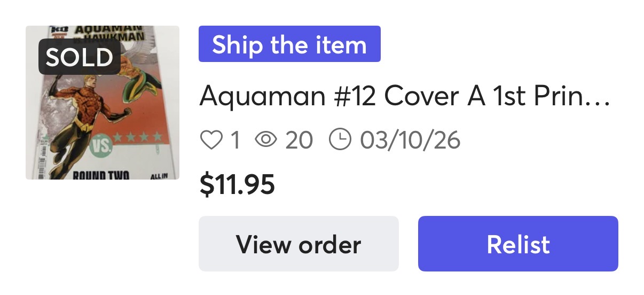Click the $11.95 price

[x=237, y=185]
